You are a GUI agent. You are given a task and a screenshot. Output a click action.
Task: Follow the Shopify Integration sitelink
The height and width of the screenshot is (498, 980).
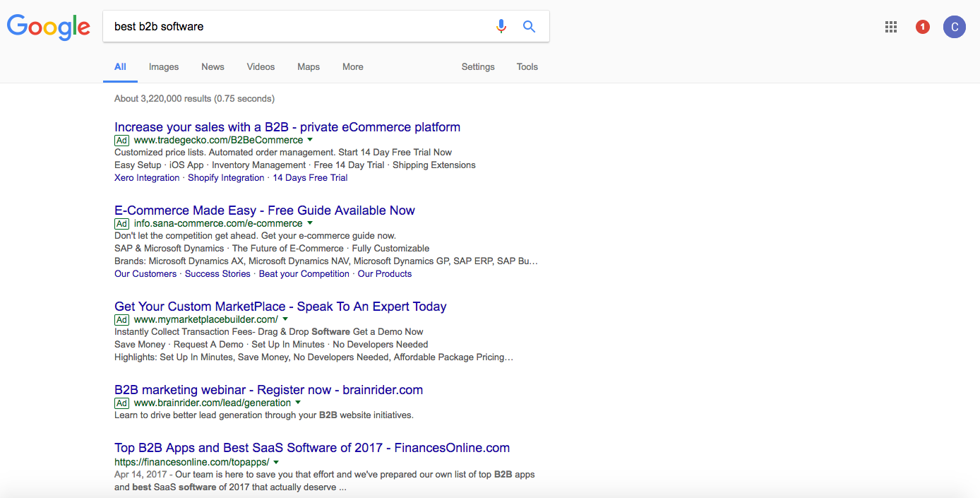[226, 178]
